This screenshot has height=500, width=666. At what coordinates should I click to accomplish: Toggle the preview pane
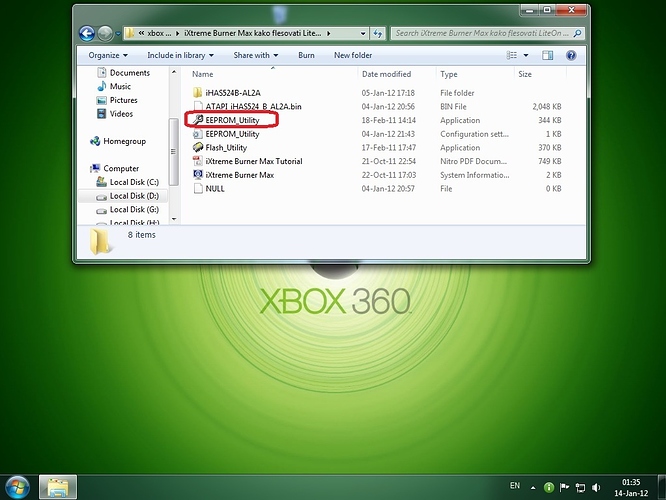pos(547,55)
